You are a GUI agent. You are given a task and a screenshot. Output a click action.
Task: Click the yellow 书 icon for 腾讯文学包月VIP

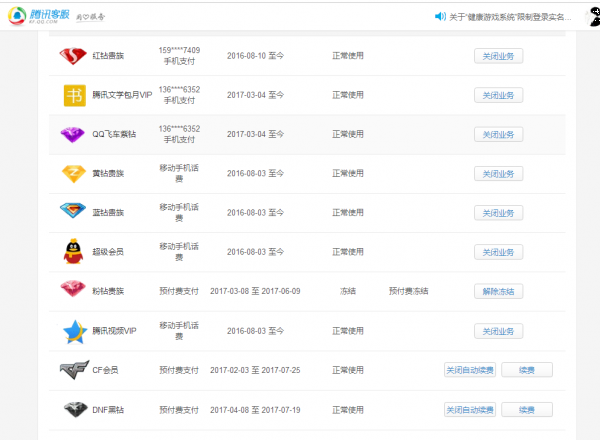point(75,95)
